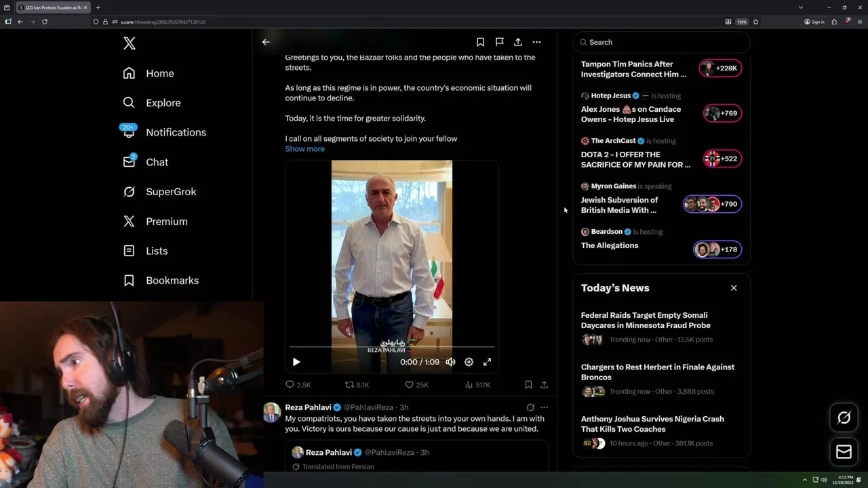Share icon in the post header
This screenshot has width=868, height=488.
518,42
